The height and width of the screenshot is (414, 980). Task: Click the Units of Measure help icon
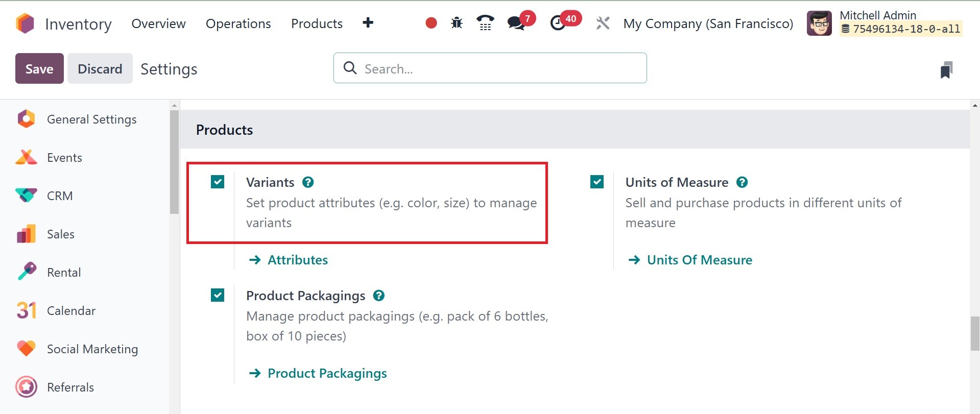click(742, 182)
